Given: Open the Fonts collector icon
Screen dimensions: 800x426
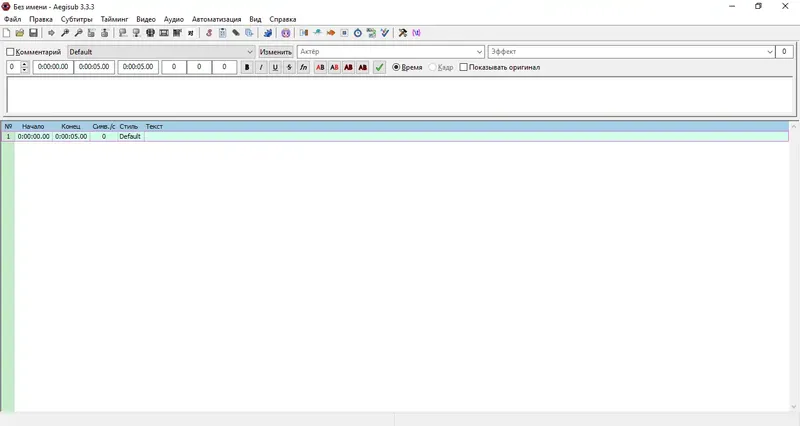Looking at the screenshot, I should point(249,33).
